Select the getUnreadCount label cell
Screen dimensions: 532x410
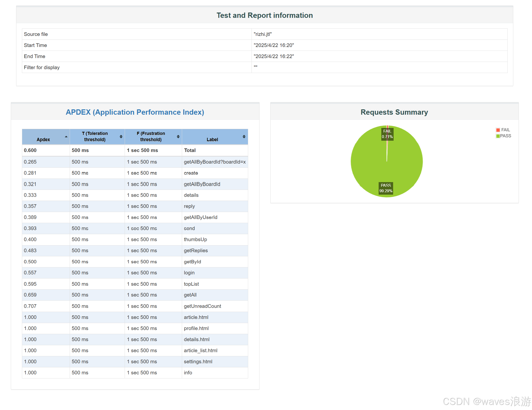tap(202, 306)
